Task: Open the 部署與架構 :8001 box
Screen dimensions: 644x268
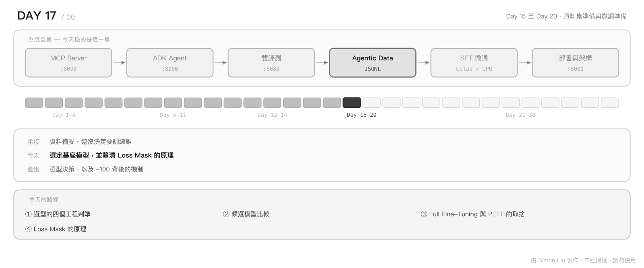Action: tap(576, 63)
